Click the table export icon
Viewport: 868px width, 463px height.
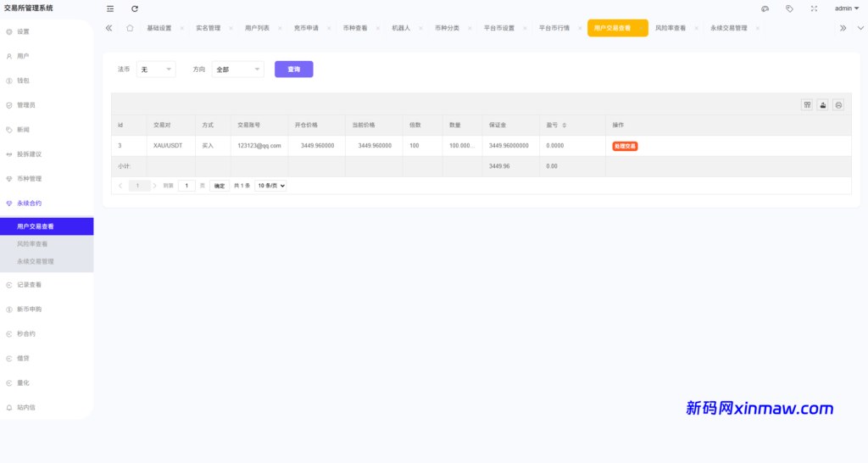pyautogui.click(x=822, y=104)
